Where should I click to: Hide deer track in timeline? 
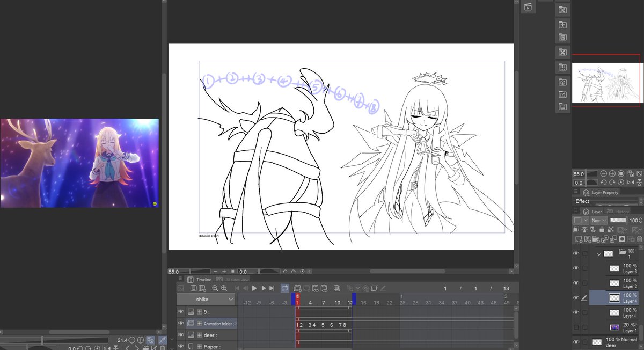click(x=181, y=335)
